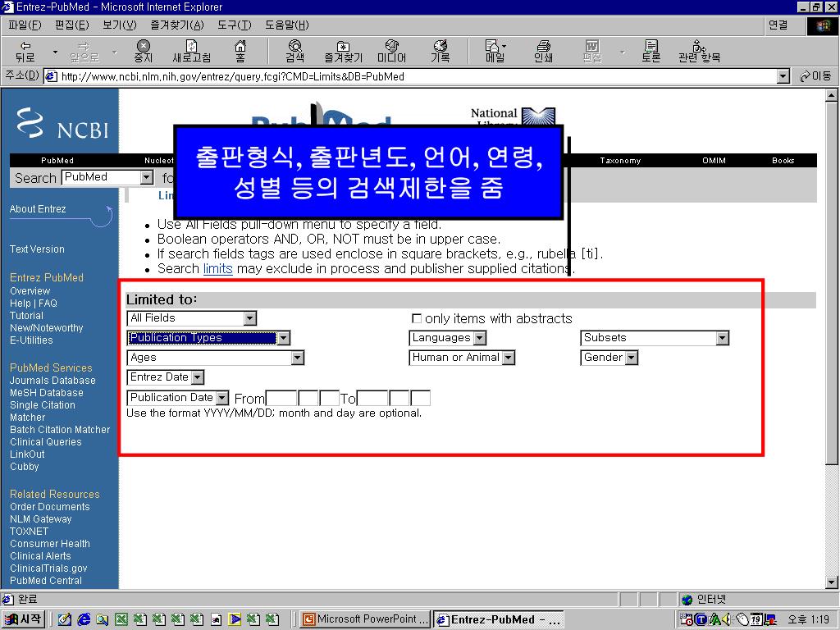The image size is (840, 630).
Task: Click the Start (시작) button on taskbar
Action: (x=23, y=619)
